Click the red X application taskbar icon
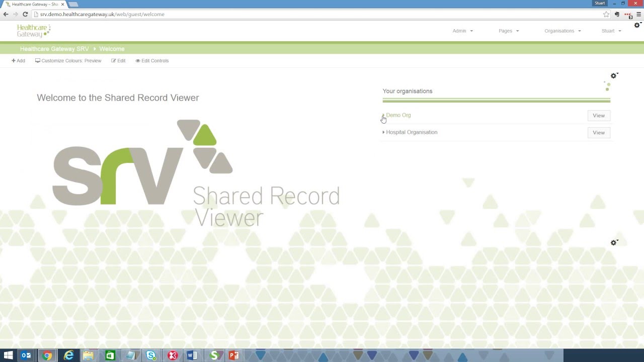 tap(173, 355)
